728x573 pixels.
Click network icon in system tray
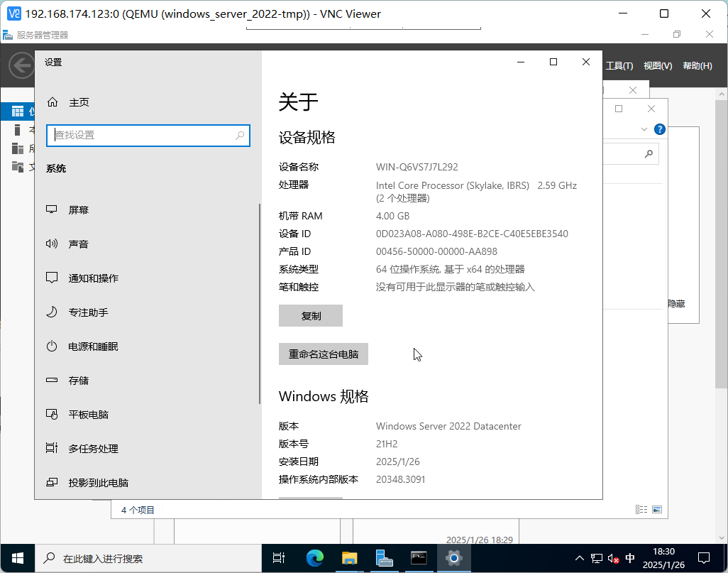pos(597,558)
